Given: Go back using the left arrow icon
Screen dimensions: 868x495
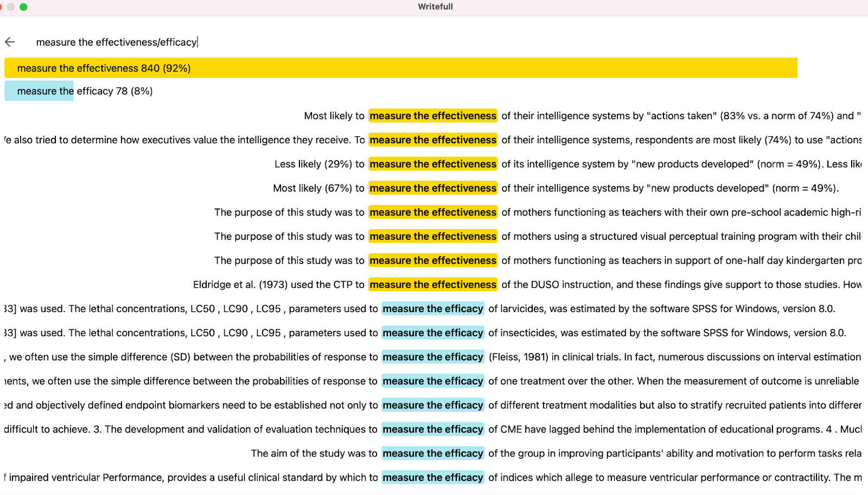Looking at the screenshot, I should click(10, 42).
